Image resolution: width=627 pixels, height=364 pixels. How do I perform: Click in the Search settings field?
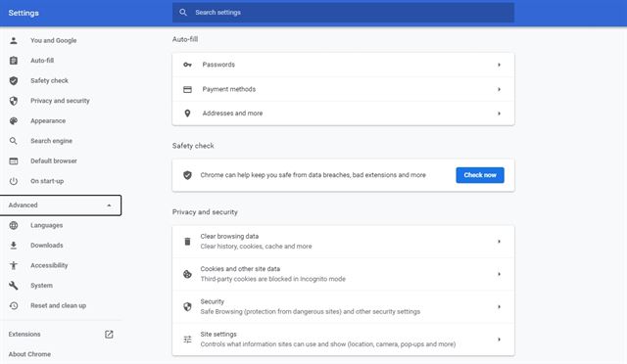343,13
